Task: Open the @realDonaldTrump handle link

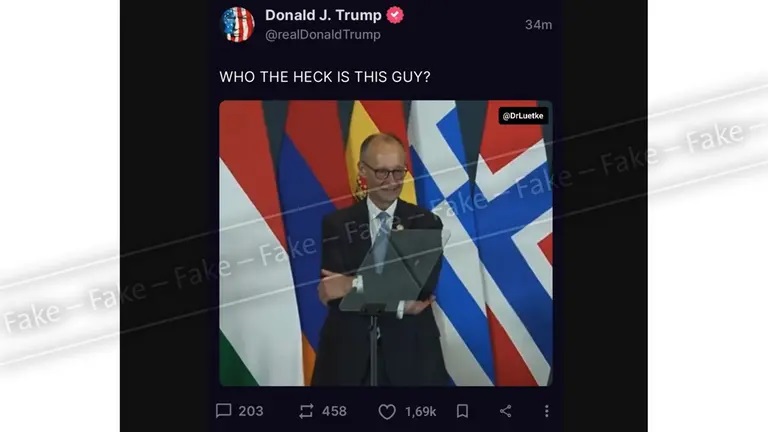Action: click(323, 35)
